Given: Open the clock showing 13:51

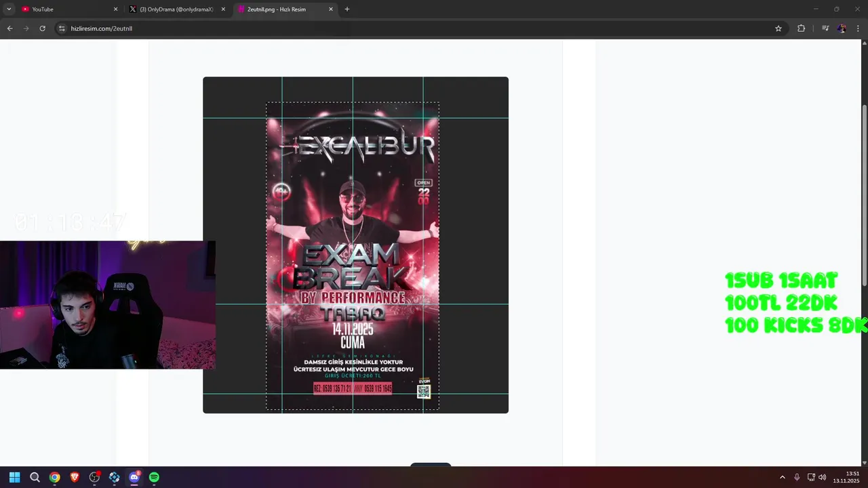Looking at the screenshot, I should tap(846, 477).
